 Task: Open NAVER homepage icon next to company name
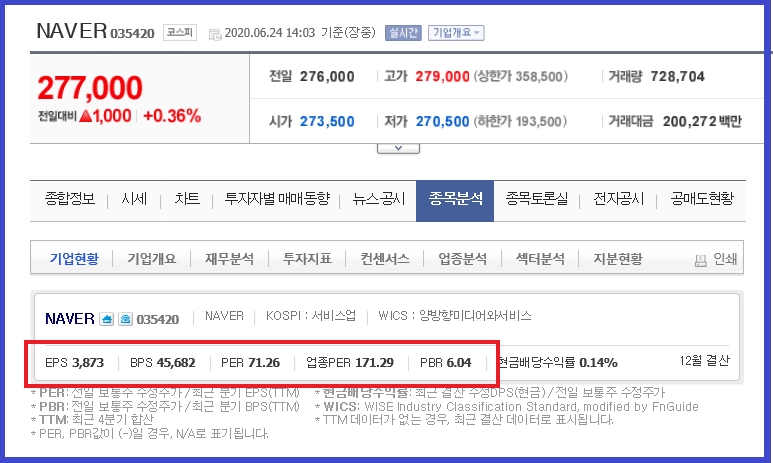(x=106, y=319)
